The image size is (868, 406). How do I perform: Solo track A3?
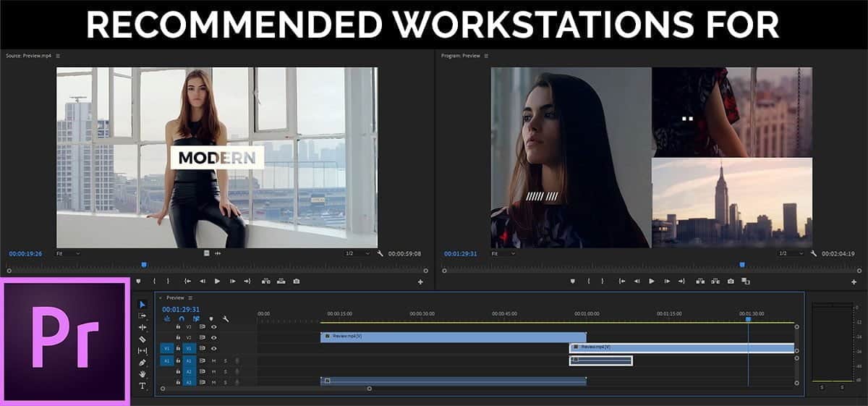click(x=225, y=382)
